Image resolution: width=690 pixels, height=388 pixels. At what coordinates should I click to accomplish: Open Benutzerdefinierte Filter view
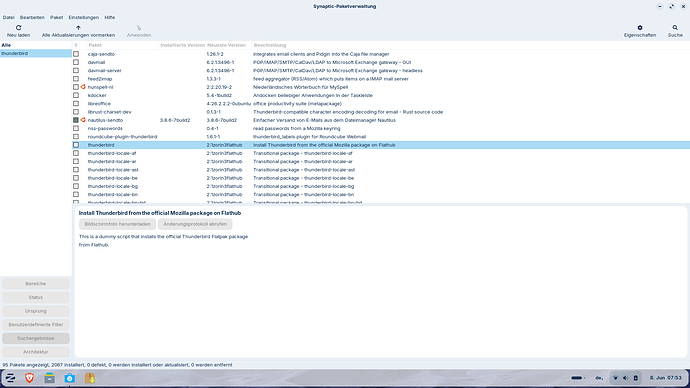(x=36, y=325)
